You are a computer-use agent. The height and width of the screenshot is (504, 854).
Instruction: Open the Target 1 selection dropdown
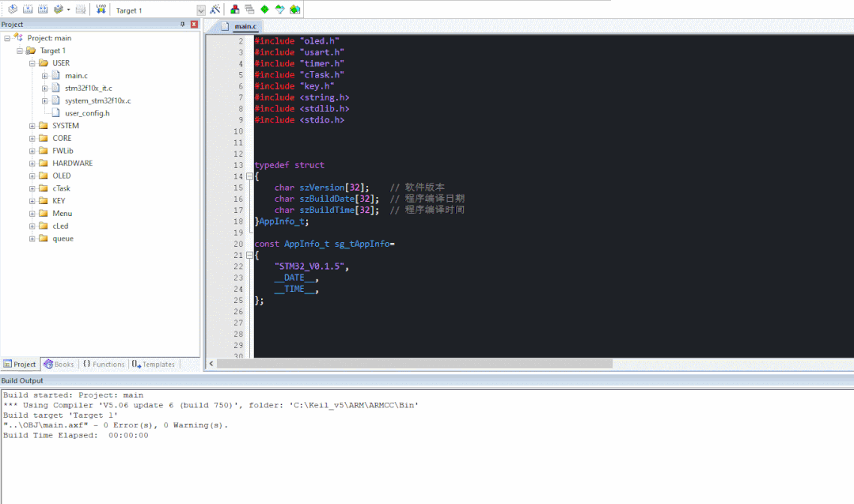[x=200, y=10]
